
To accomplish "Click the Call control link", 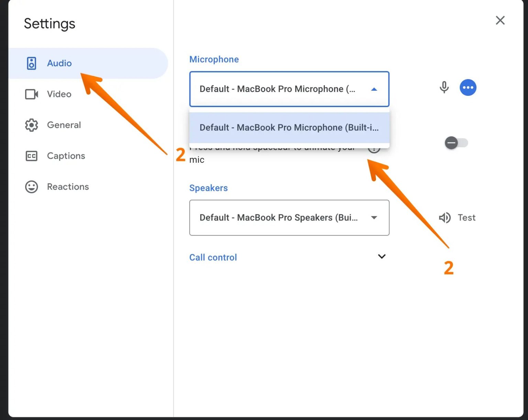I will pos(213,257).
